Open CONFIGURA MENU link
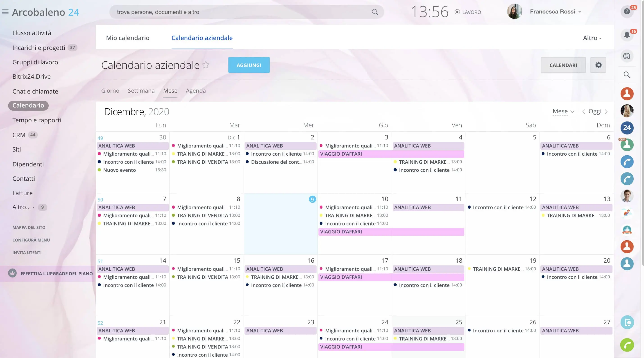Viewport: 644px width, 358px height. [31, 240]
